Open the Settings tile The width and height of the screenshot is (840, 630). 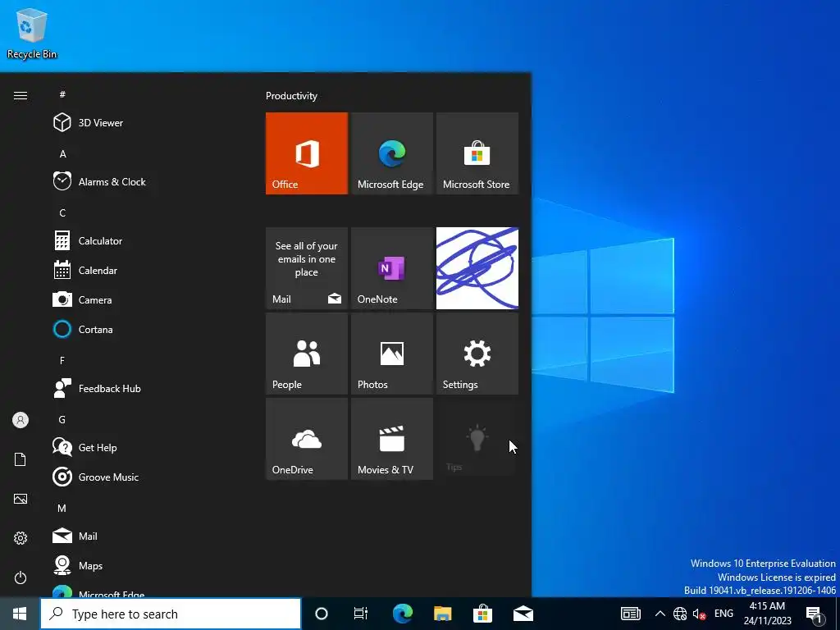point(477,354)
